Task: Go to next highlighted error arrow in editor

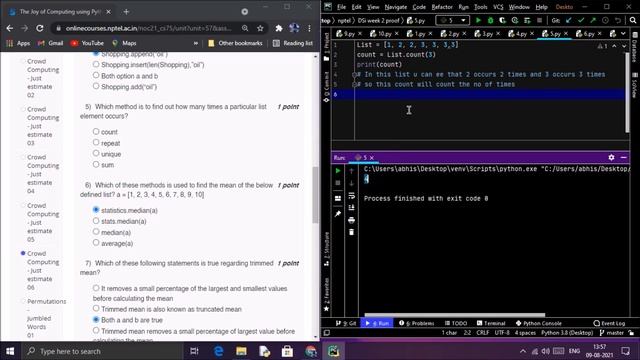Action: (x=624, y=46)
